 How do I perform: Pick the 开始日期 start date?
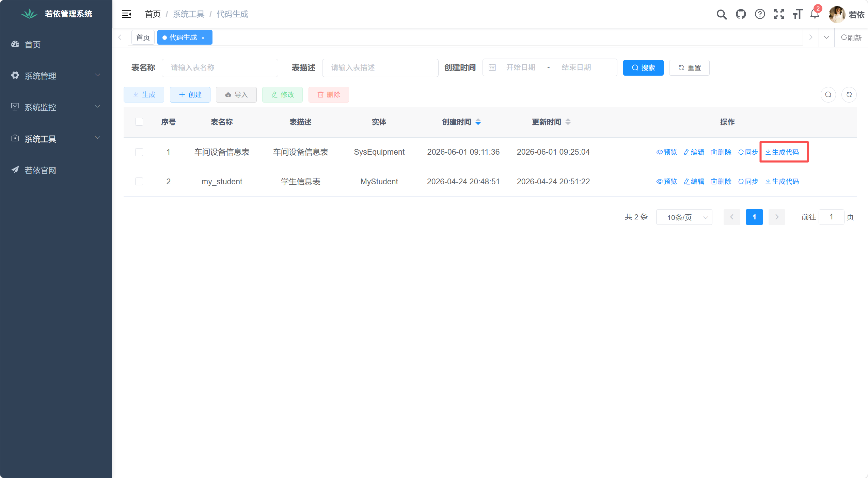[x=520, y=67]
